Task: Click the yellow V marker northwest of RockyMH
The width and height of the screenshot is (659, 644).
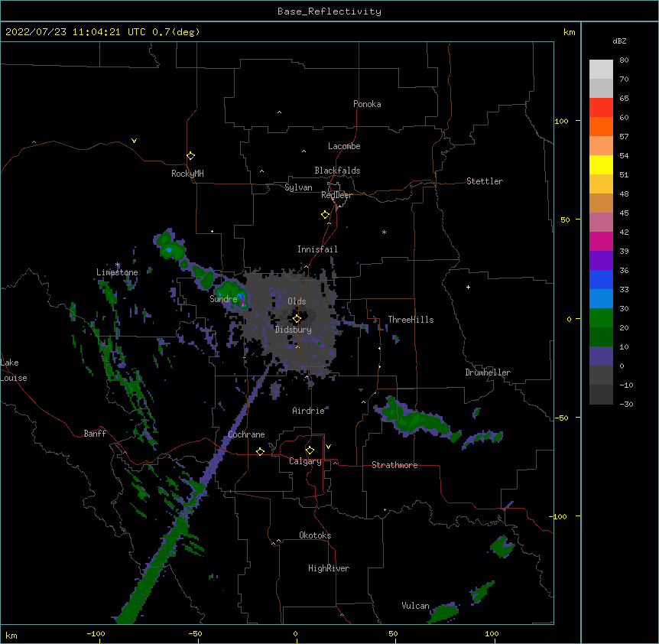Action: tap(134, 141)
